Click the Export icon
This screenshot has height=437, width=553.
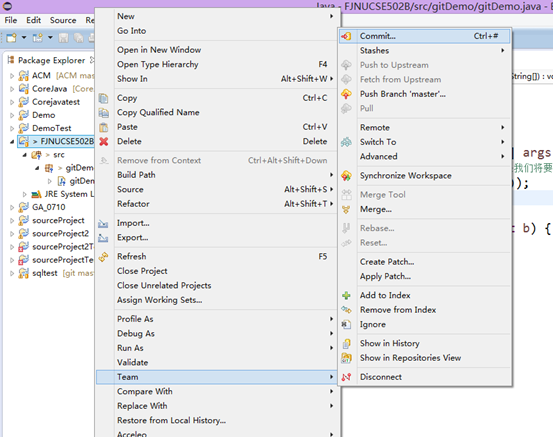[x=103, y=238]
